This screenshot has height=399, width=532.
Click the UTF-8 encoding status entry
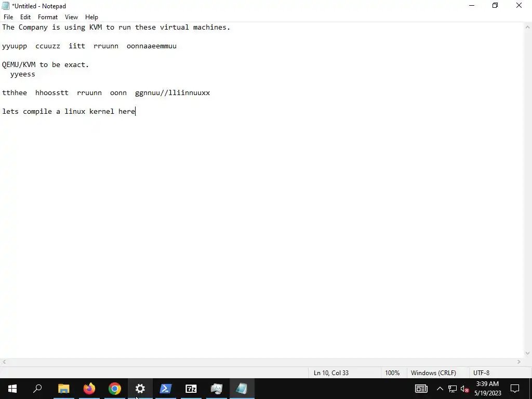click(481, 373)
